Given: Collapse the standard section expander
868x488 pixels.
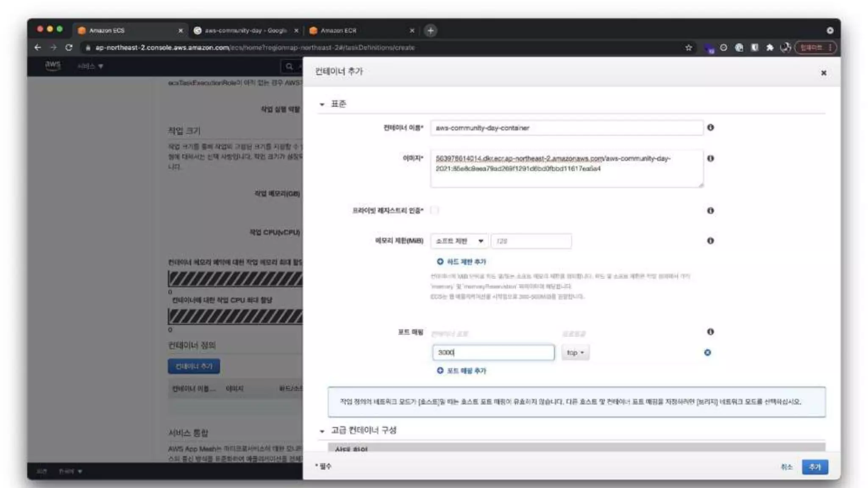Looking at the screenshot, I should tap(322, 104).
